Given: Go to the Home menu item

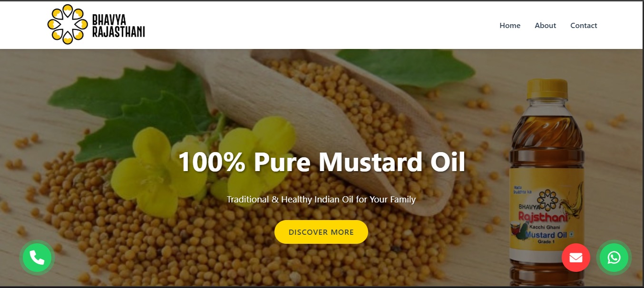Looking at the screenshot, I should coord(510,26).
